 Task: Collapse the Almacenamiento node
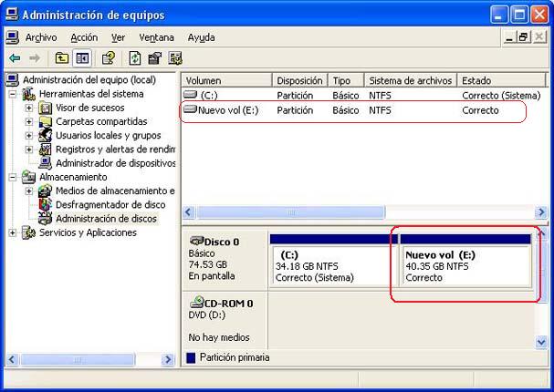coord(13,177)
